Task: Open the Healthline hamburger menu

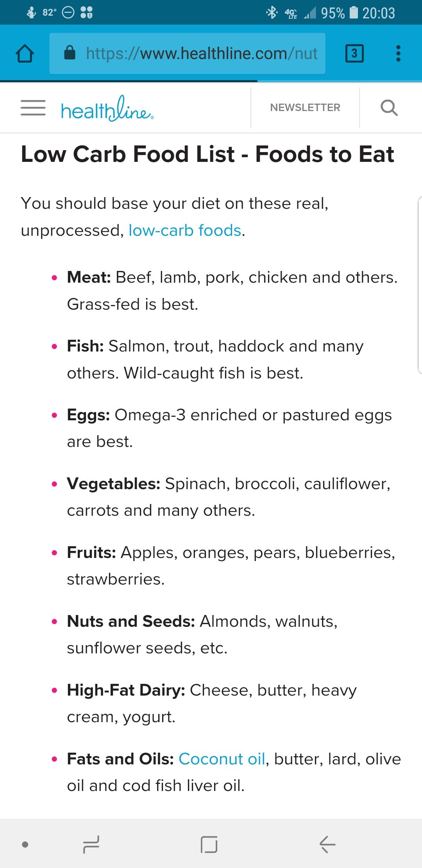Action: 33,108
